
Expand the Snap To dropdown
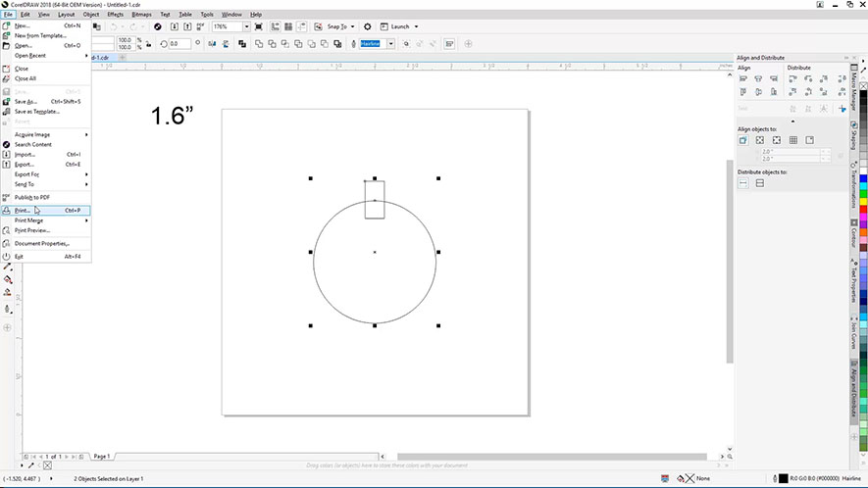pyautogui.click(x=343, y=26)
